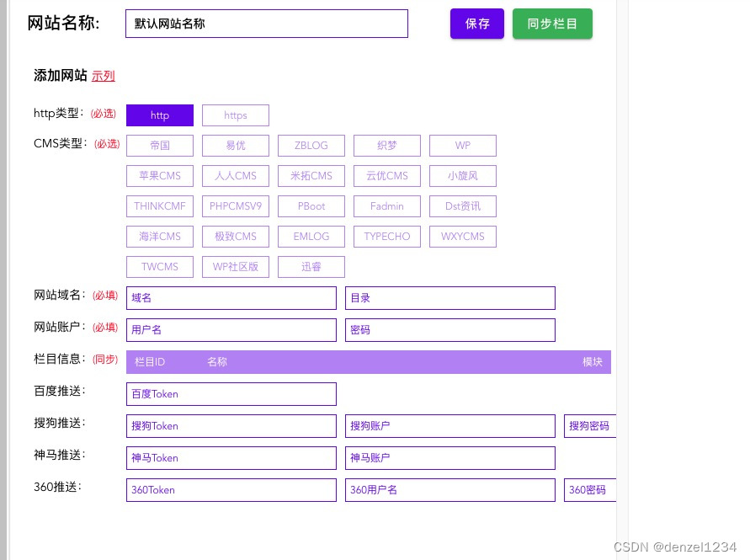Select the 小旋风 option

tap(463, 176)
